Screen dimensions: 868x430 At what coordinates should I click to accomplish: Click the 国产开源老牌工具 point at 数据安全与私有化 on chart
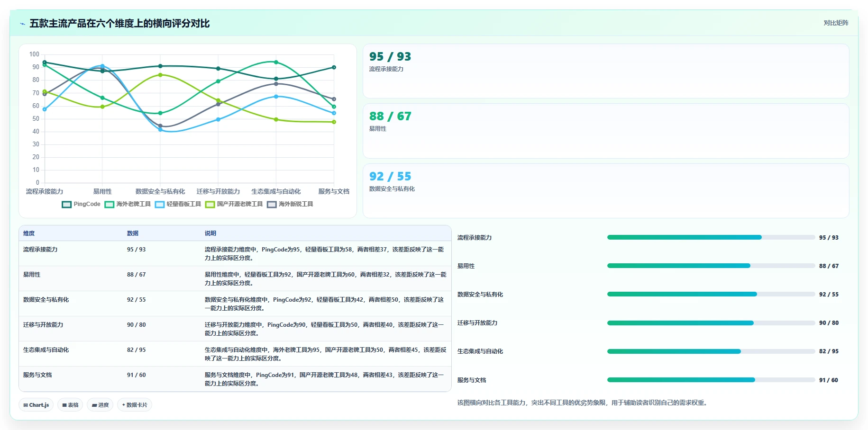[x=160, y=75]
